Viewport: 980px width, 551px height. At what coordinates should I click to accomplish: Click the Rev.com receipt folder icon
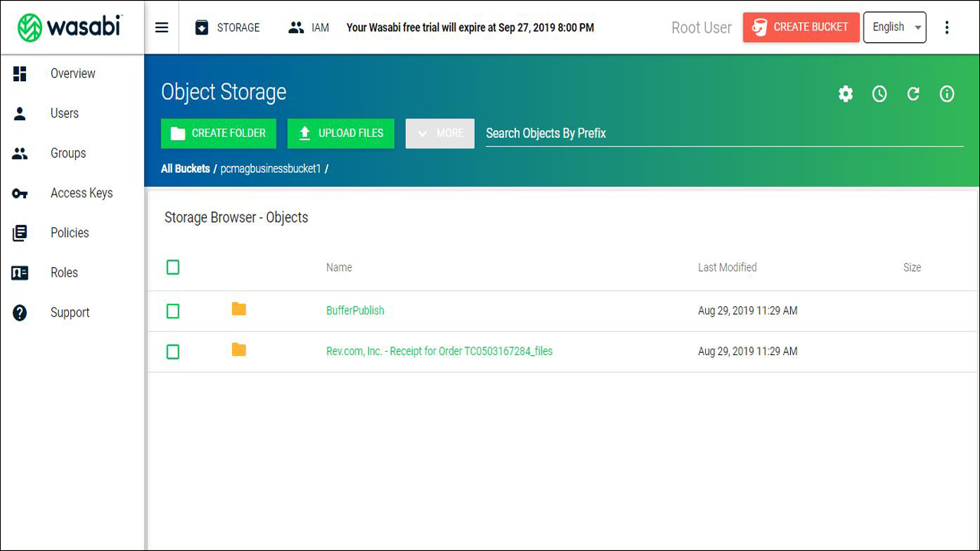point(239,350)
